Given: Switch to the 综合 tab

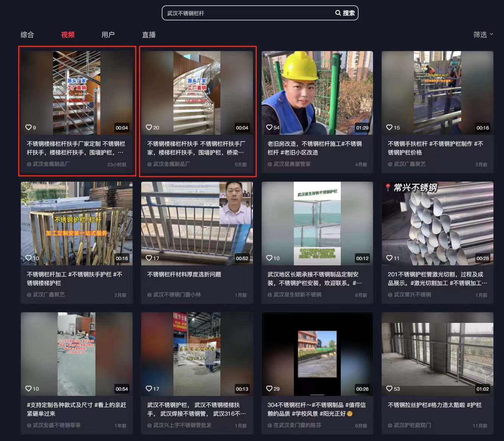Looking at the screenshot, I should [x=27, y=35].
